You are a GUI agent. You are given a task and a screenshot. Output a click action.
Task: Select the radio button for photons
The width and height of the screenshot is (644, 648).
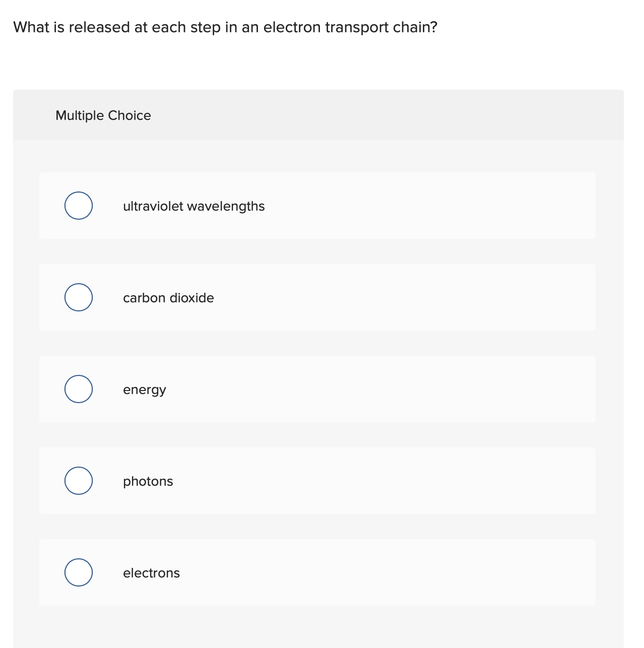78,481
